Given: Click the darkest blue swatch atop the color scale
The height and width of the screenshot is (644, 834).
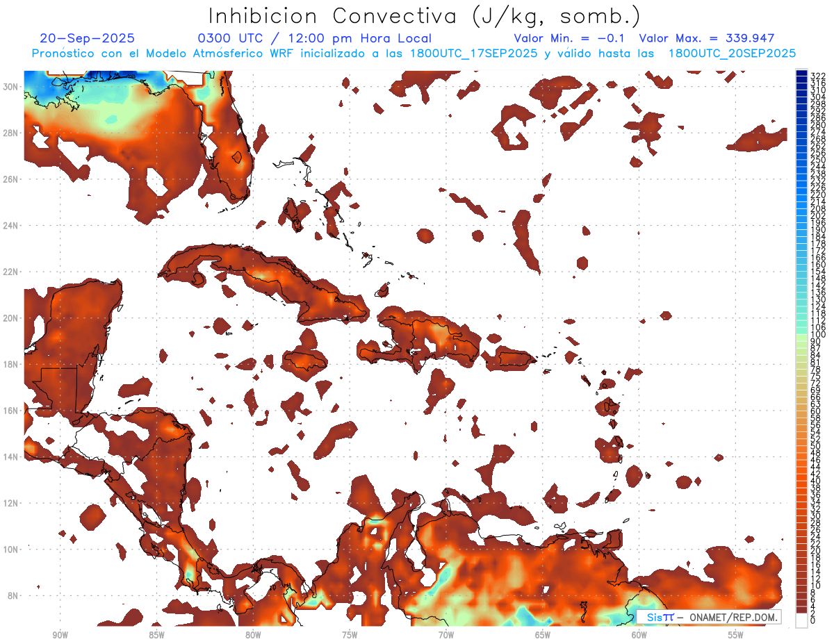Looking at the screenshot, I should (801, 73).
